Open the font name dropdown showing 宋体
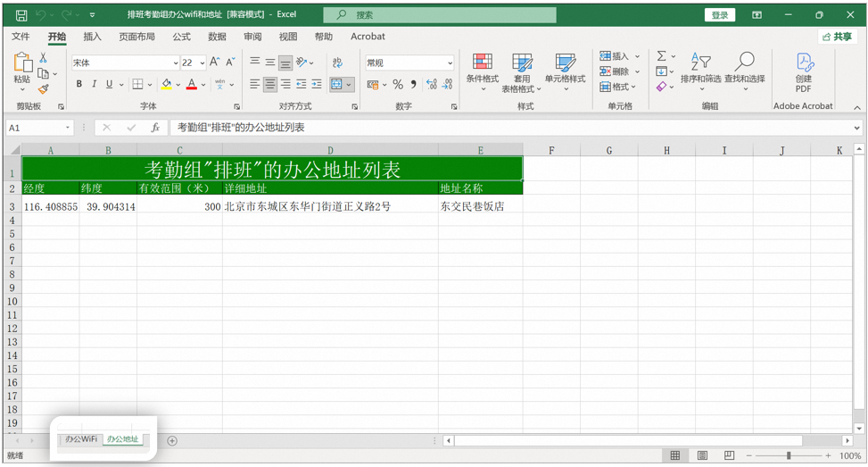The height and width of the screenshot is (467, 868). click(x=176, y=63)
